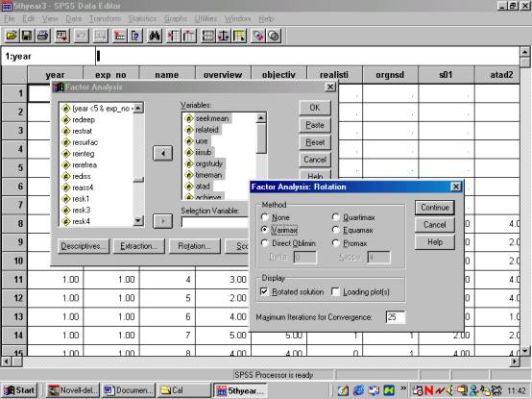Click the data grid vertical scrollbar thumb

tap(525, 63)
